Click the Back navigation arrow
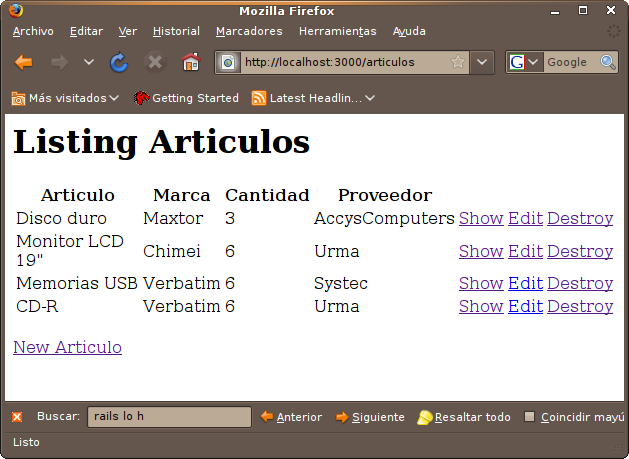The image size is (629, 459). pyautogui.click(x=24, y=62)
